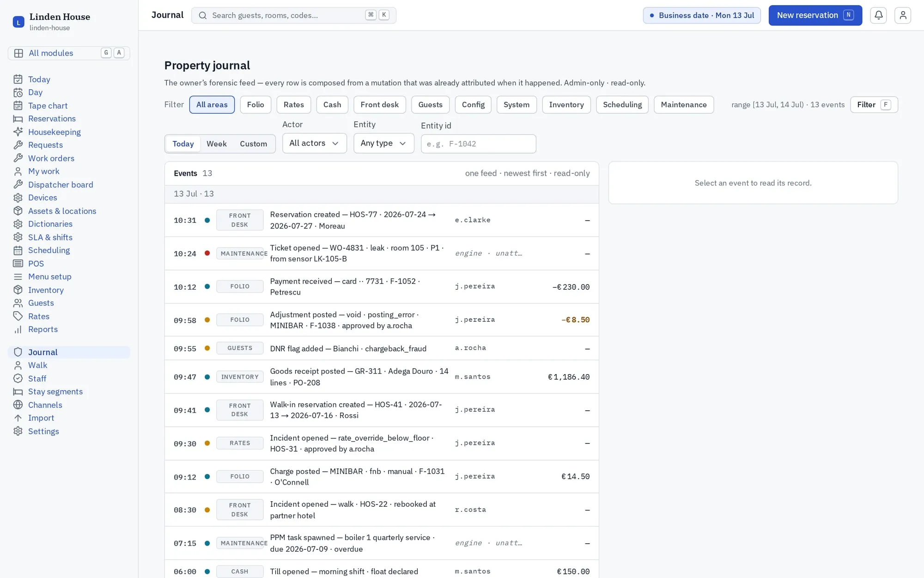Open the Stay segments sidebar link
Screen dimensions: 924x578
(x=55, y=392)
